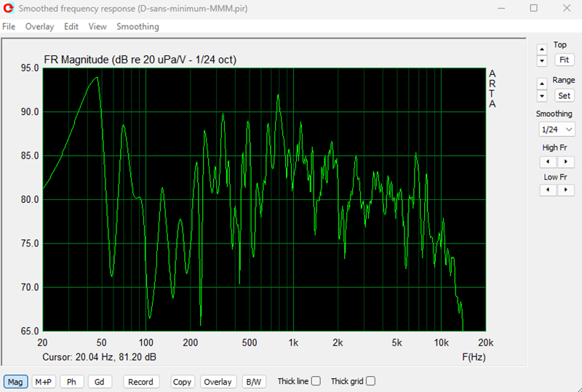Click the Copy button
Viewport: 582px width, 392px height.
182,382
